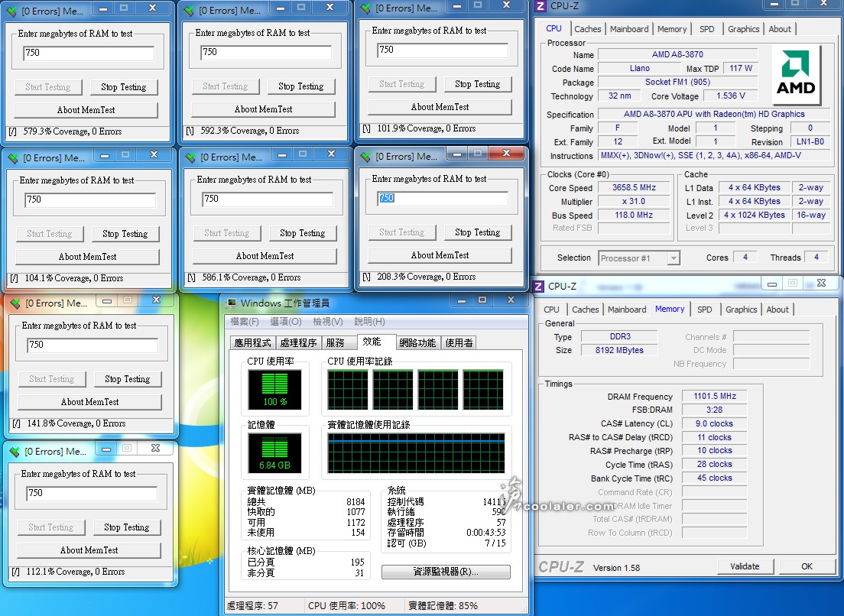Open Graphics tab in CPU-Z memory window

click(x=742, y=310)
